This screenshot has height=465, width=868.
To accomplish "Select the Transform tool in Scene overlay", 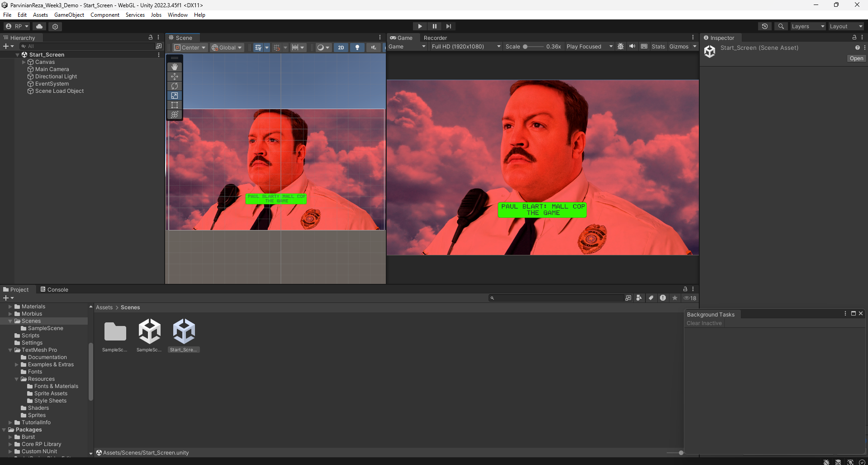I will coord(175,115).
